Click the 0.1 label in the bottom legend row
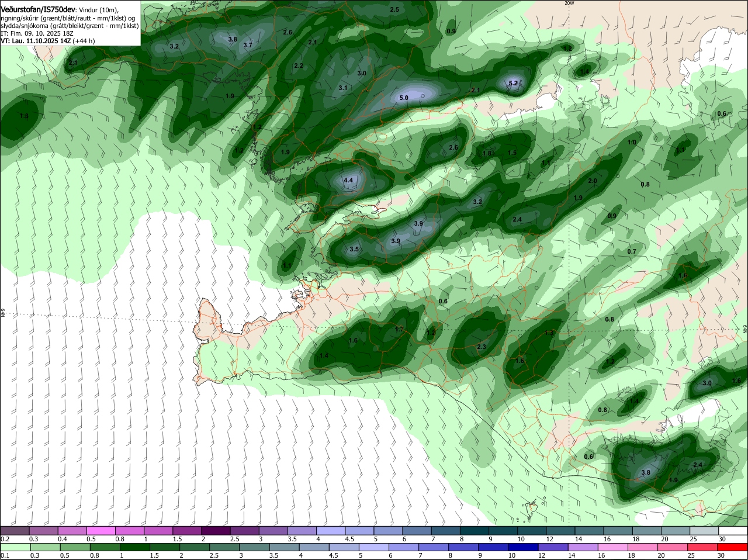Screen dimensions: 748x560 [5, 555]
